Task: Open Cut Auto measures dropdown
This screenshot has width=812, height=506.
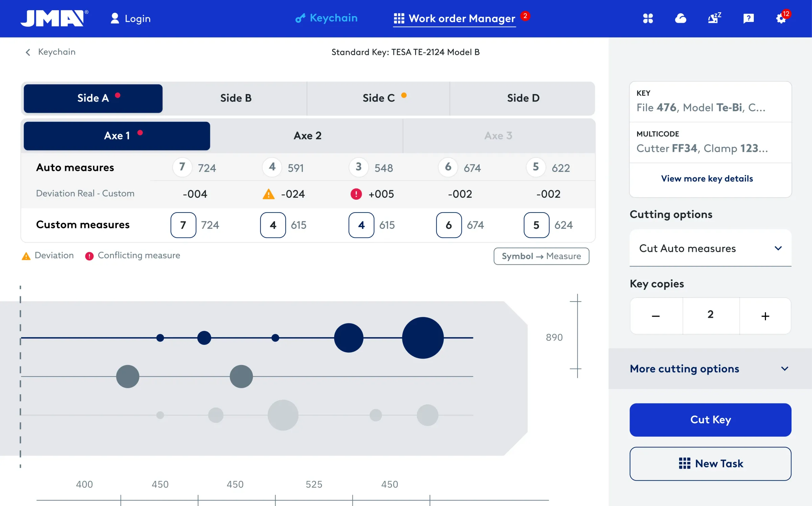Action: pyautogui.click(x=710, y=248)
